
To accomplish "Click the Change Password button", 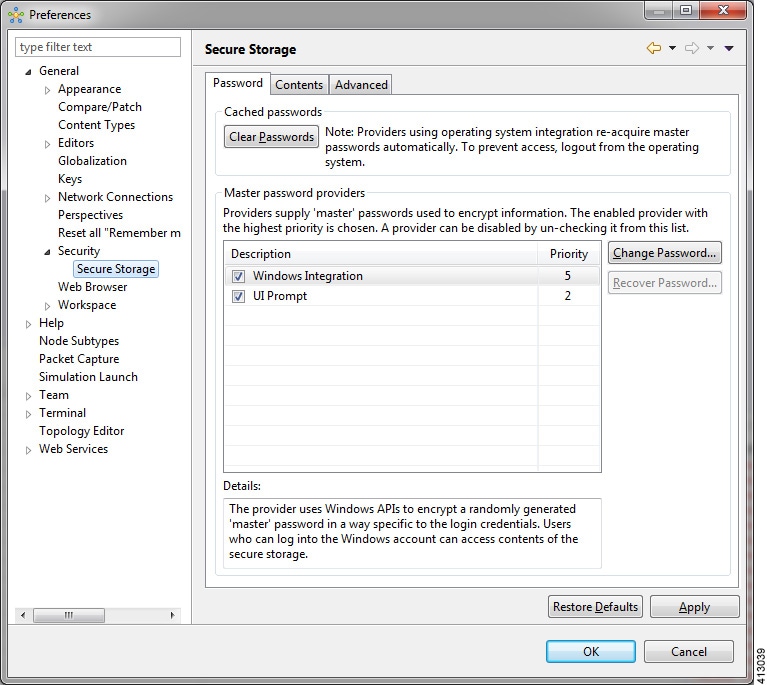I will (x=664, y=253).
